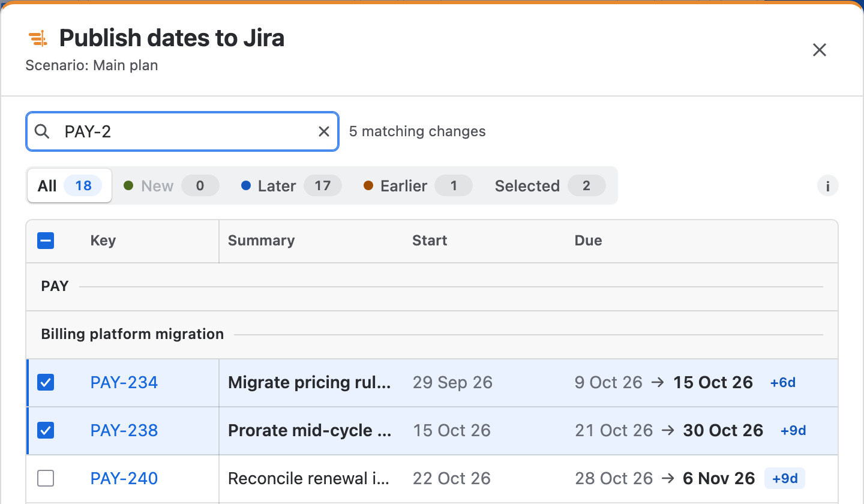Viewport: 864px width, 504px height.
Task: Uncheck the PAY-234 row checkbox
Action: (46, 382)
